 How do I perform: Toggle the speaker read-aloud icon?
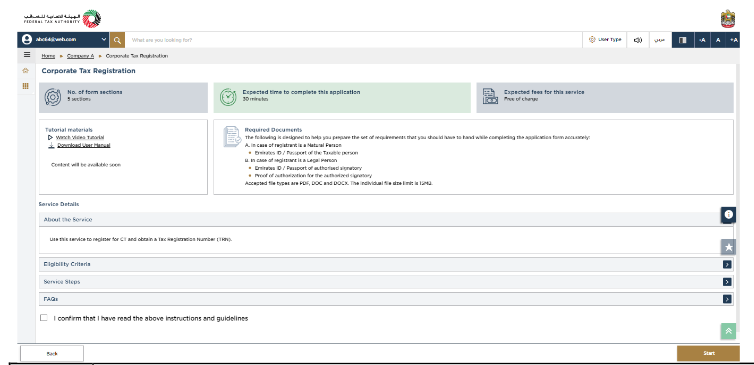point(638,40)
